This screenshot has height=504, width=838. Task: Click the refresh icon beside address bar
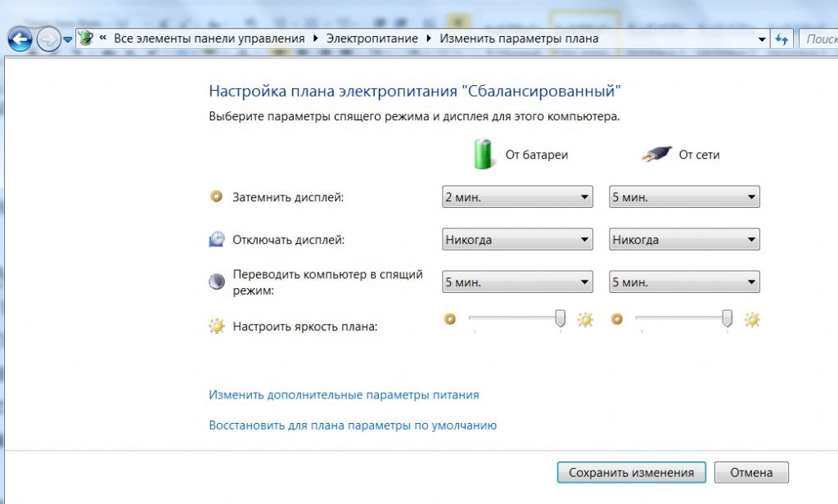pyautogui.click(x=782, y=38)
